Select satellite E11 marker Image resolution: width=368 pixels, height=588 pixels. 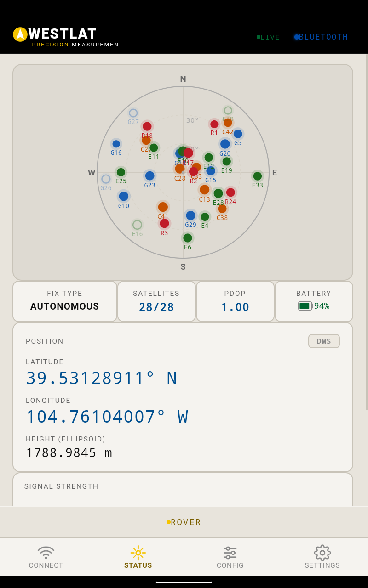pyautogui.click(x=154, y=148)
